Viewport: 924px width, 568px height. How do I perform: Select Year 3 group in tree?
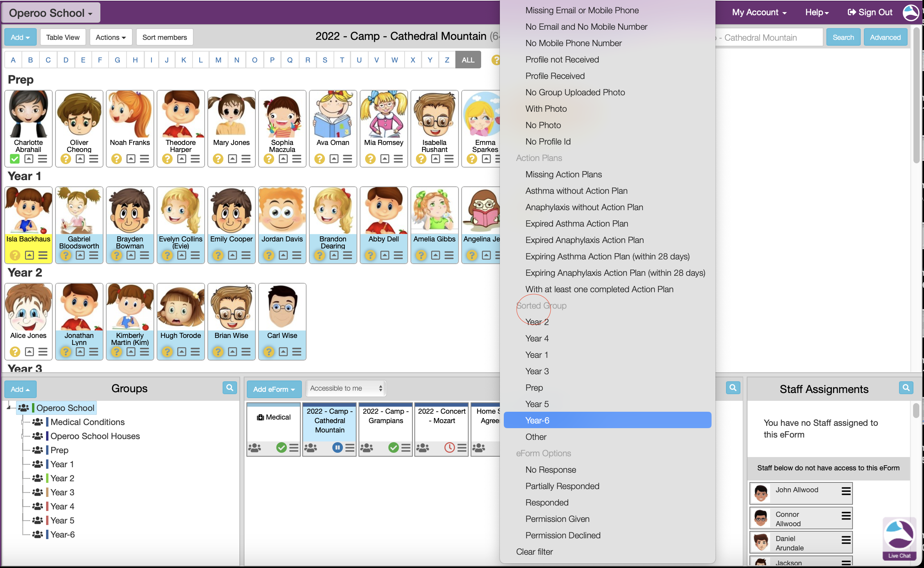62,492
